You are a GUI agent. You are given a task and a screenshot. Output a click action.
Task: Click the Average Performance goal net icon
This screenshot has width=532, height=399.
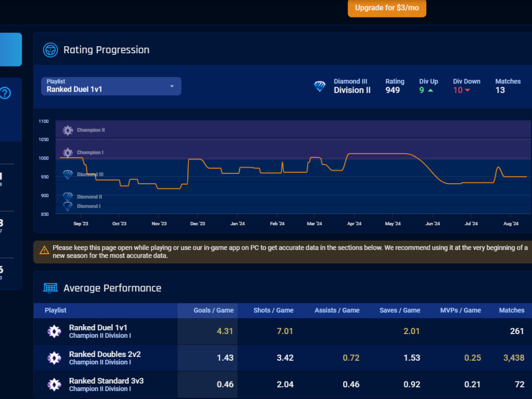click(x=50, y=288)
